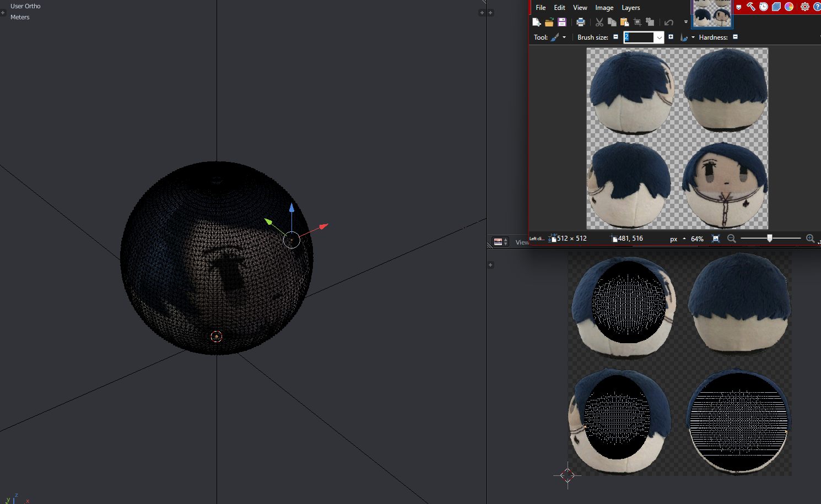Open the Image menu in paint.net
821x504 pixels.
[x=604, y=8]
